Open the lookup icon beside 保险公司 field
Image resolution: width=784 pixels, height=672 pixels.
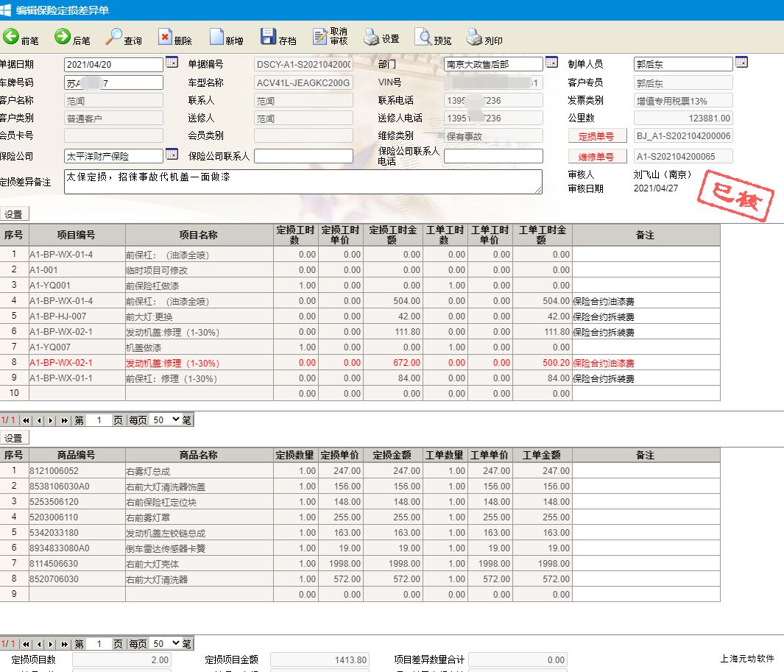tap(172, 154)
